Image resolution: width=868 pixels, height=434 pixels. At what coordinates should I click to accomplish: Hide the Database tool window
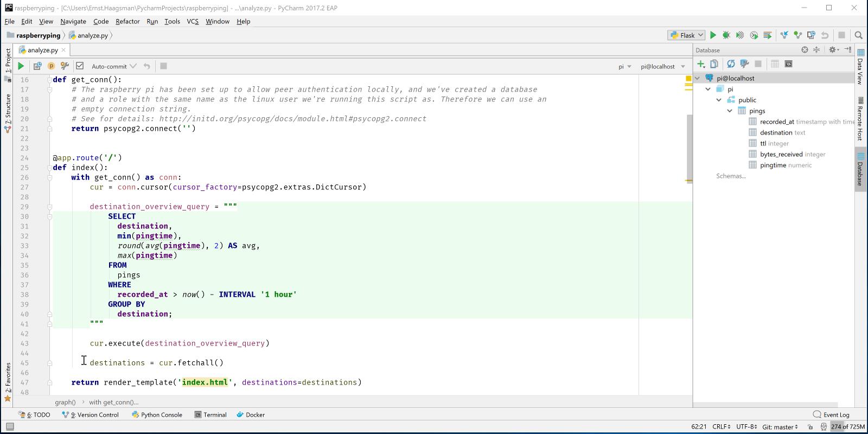[847, 50]
